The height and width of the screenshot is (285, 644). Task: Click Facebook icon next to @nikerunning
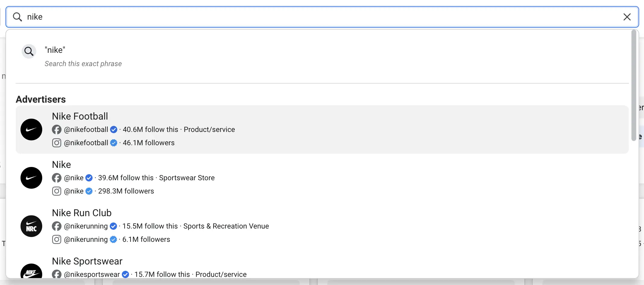click(x=57, y=226)
